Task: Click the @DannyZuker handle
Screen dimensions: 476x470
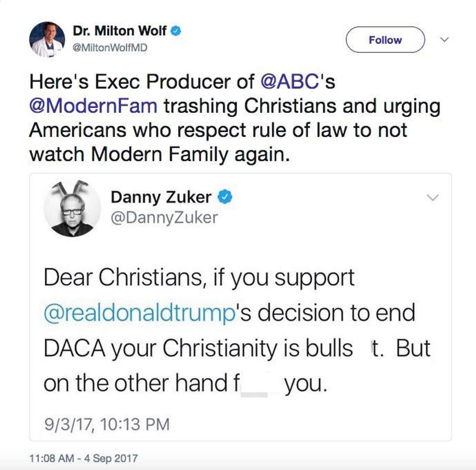Action: [x=165, y=218]
